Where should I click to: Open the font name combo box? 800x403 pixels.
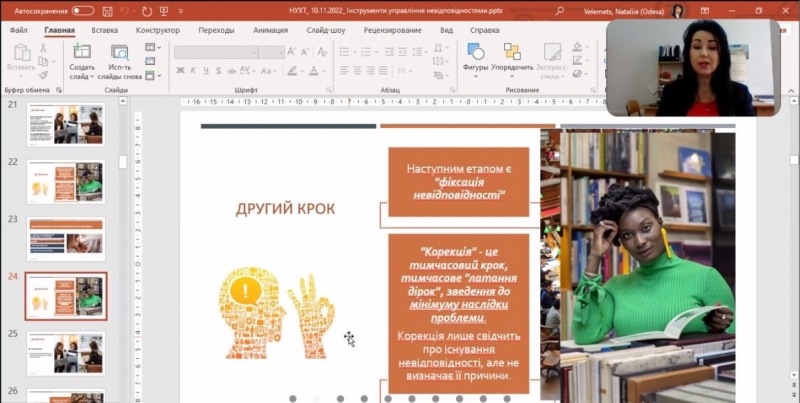216,52
